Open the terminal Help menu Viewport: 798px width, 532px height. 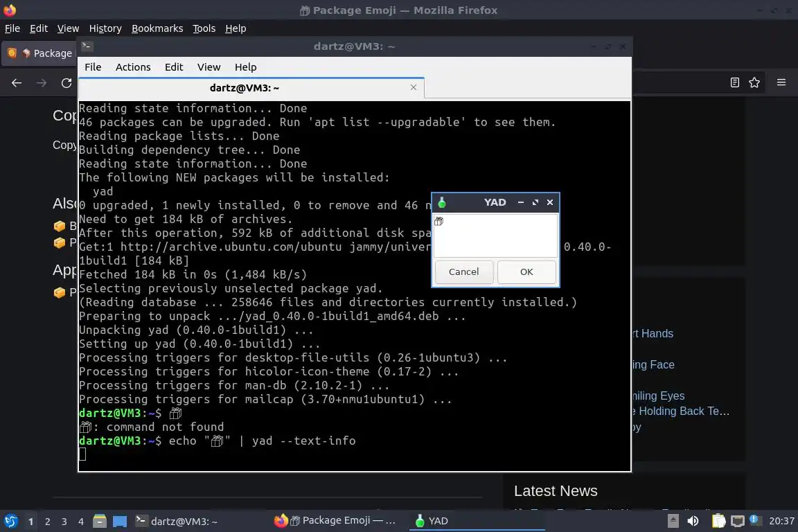point(245,67)
